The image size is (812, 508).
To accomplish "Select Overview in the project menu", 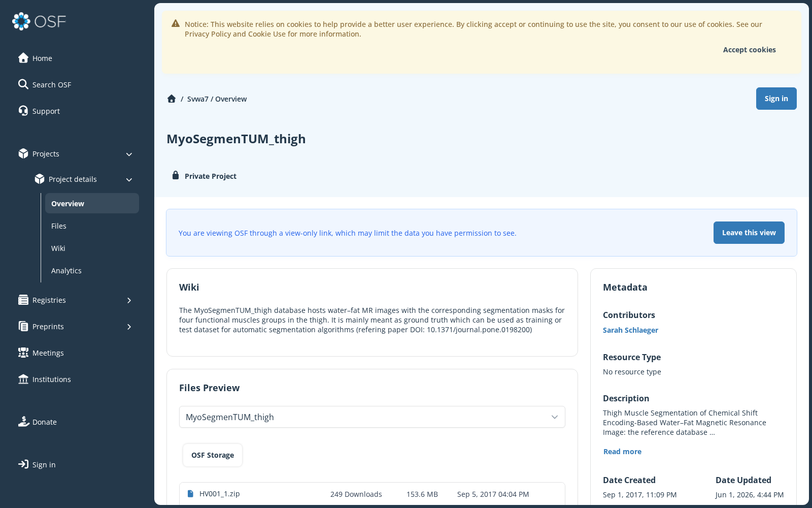I will tap(92, 203).
